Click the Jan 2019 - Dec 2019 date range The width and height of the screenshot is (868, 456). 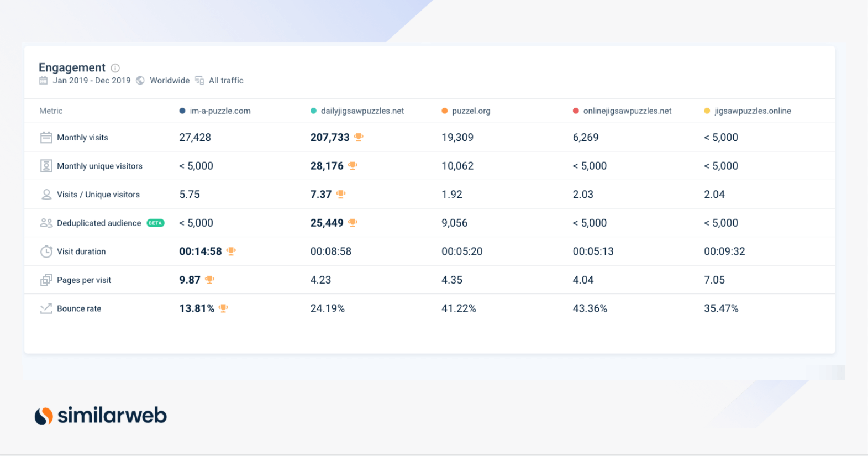(x=92, y=81)
